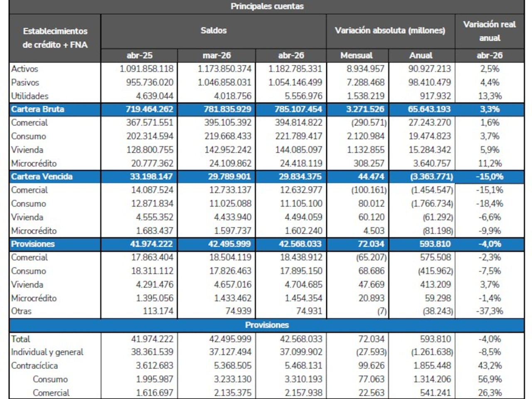Viewport: 532px width, 399px height.
Task: Click the value 142.952.242
Action: click(x=228, y=150)
